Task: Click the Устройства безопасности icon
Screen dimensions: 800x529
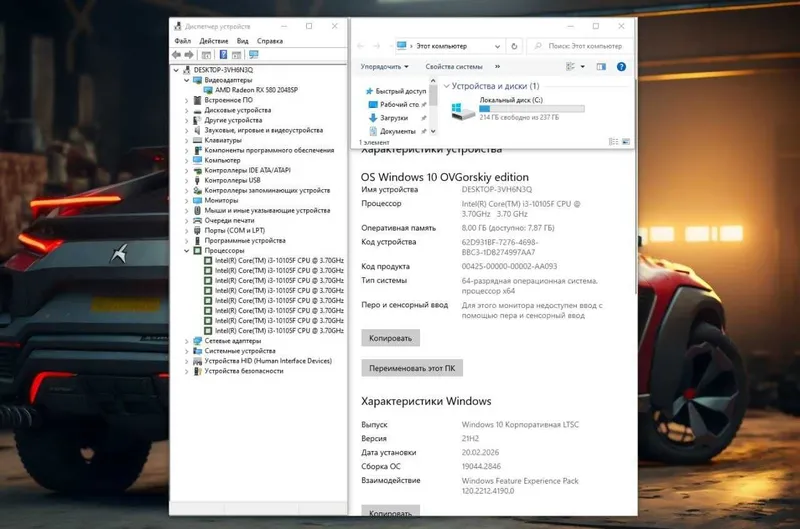Action: click(197, 371)
